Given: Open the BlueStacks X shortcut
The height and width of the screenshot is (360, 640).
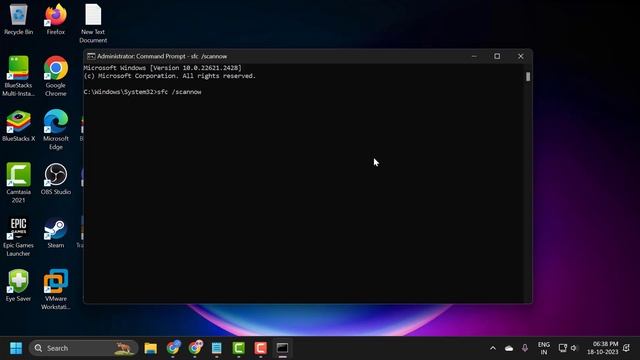Looking at the screenshot, I should pos(18,126).
